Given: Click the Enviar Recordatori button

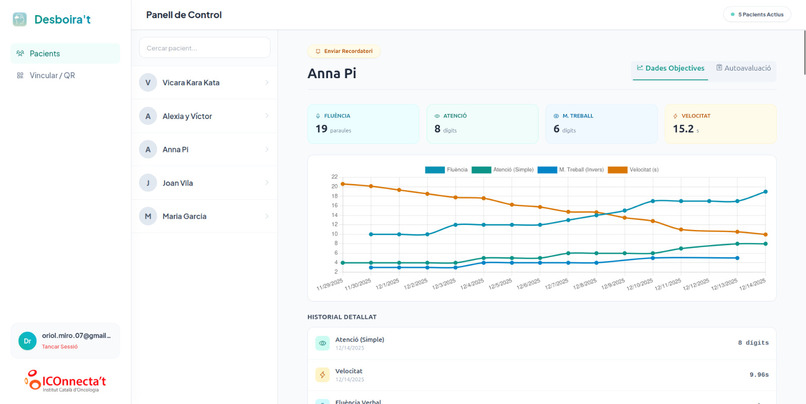Looking at the screenshot, I should (x=344, y=51).
